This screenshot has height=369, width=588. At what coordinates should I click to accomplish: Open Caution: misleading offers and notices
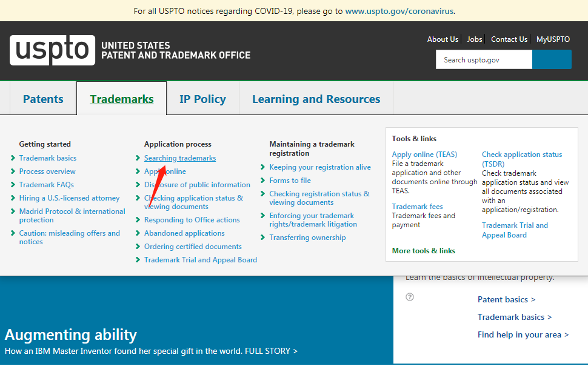[69, 238]
